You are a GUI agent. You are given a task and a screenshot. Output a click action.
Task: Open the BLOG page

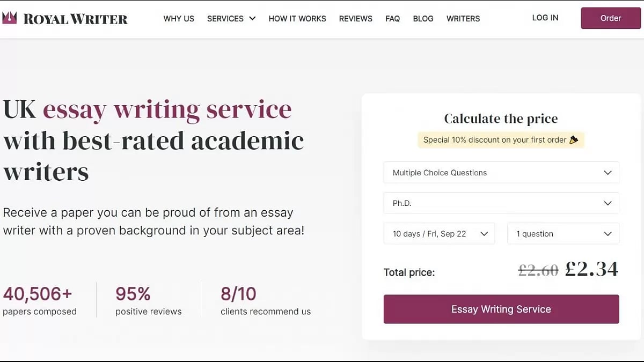click(423, 18)
